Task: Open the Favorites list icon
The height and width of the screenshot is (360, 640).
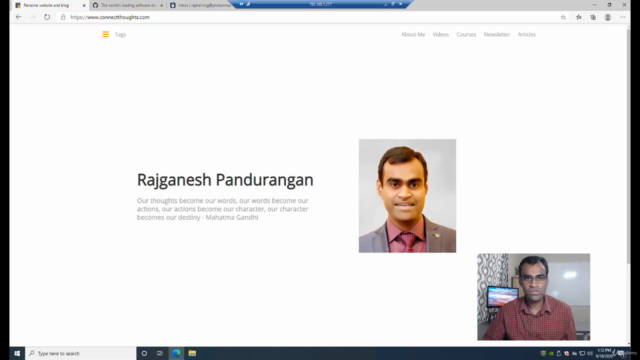Action: tap(579, 17)
